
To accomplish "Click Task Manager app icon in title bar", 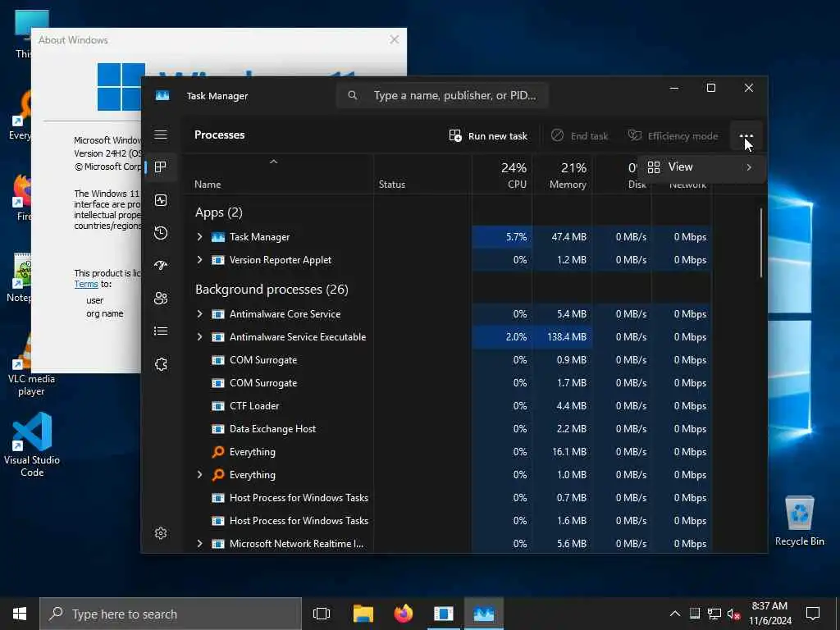I will 162,95.
